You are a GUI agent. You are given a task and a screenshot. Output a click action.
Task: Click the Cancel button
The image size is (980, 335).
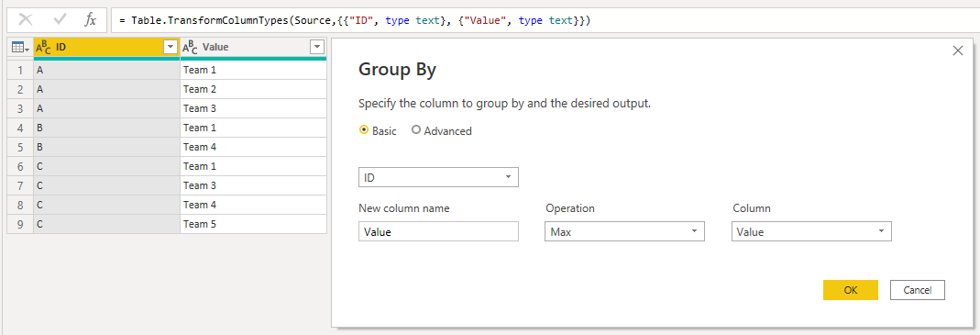(918, 290)
